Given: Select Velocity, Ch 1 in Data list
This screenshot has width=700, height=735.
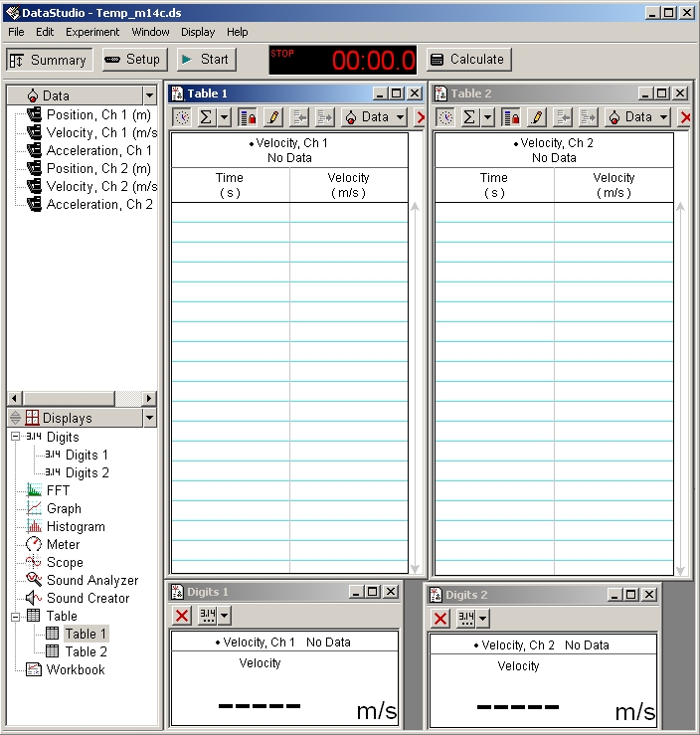Looking at the screenshot, I should [91, 132].
